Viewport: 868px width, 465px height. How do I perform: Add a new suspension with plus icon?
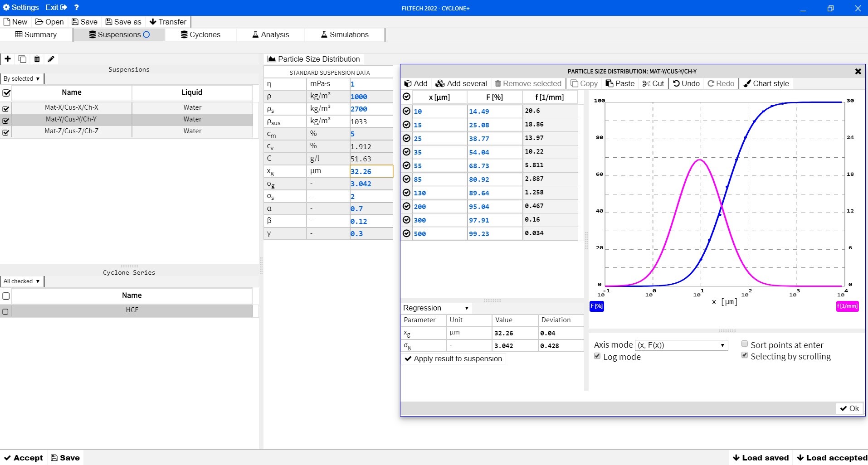8,59
